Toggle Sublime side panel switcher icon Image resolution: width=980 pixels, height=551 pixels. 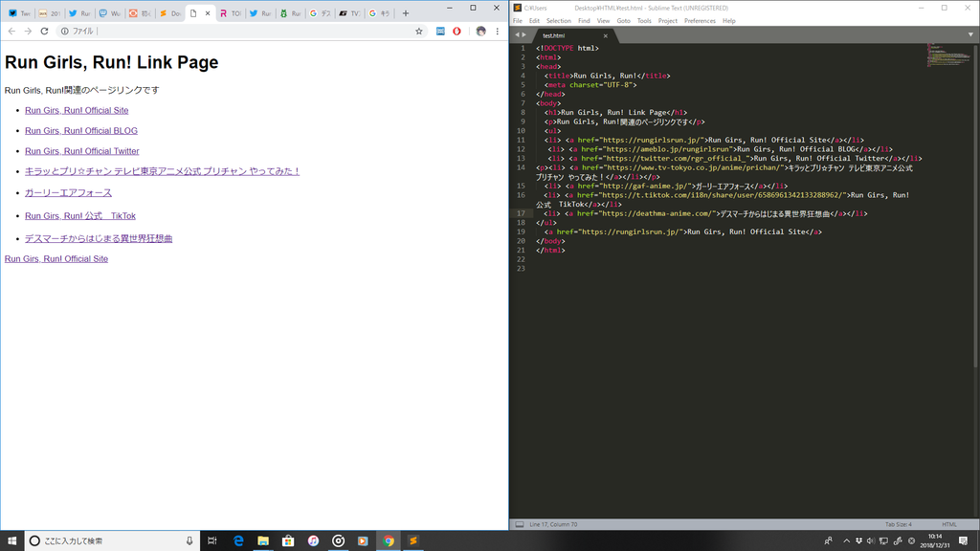pyautogui.click(x=519, y=525)
